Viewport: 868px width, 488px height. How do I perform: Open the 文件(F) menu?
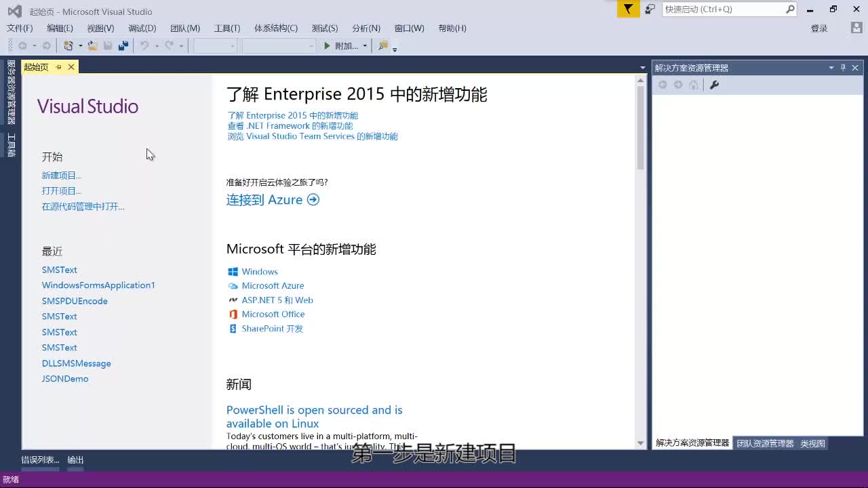(20, 28)
